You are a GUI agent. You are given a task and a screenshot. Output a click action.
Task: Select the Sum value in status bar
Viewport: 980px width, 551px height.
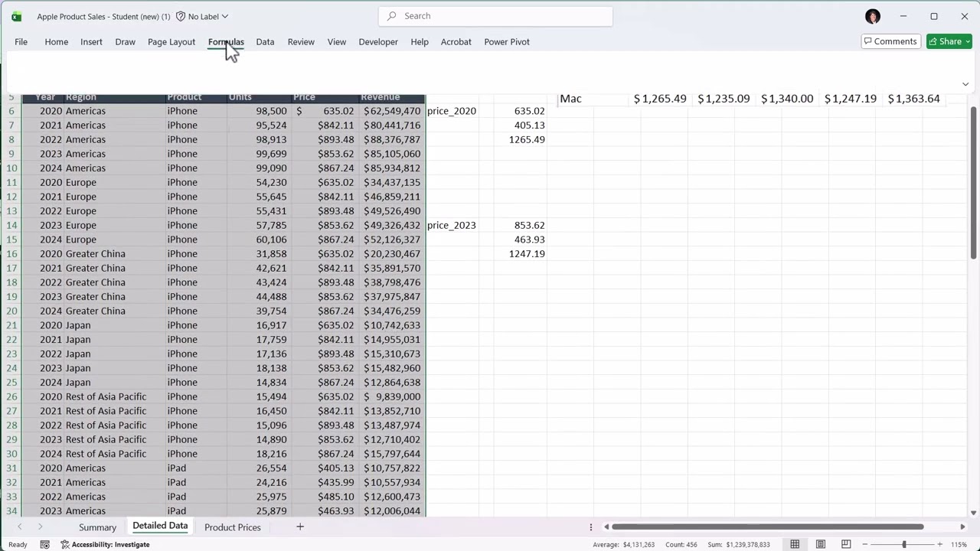[739, 544]
